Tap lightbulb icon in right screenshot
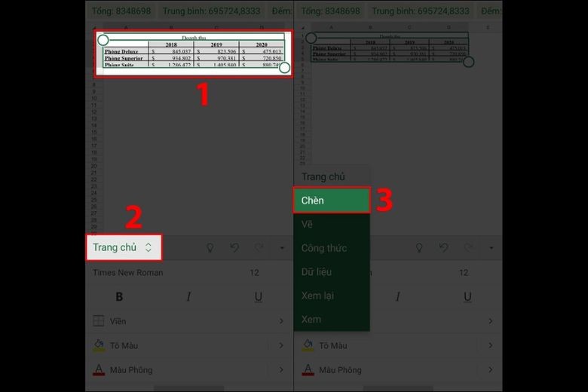The height and width of the screenshot is (392, 588). [419, 247]
